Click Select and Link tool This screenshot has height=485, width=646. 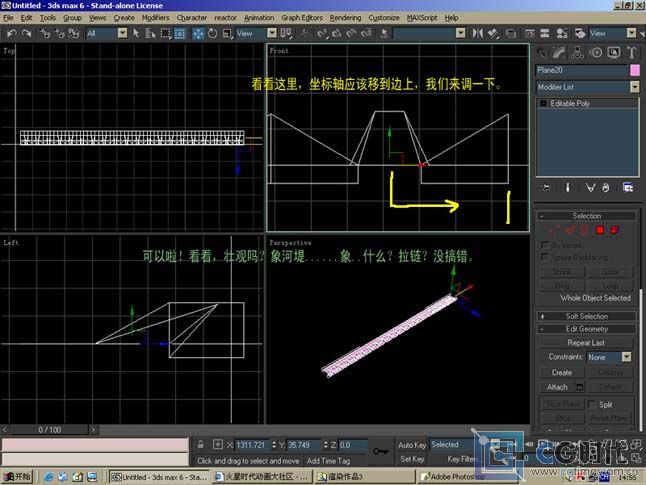(x=45, y=33)
